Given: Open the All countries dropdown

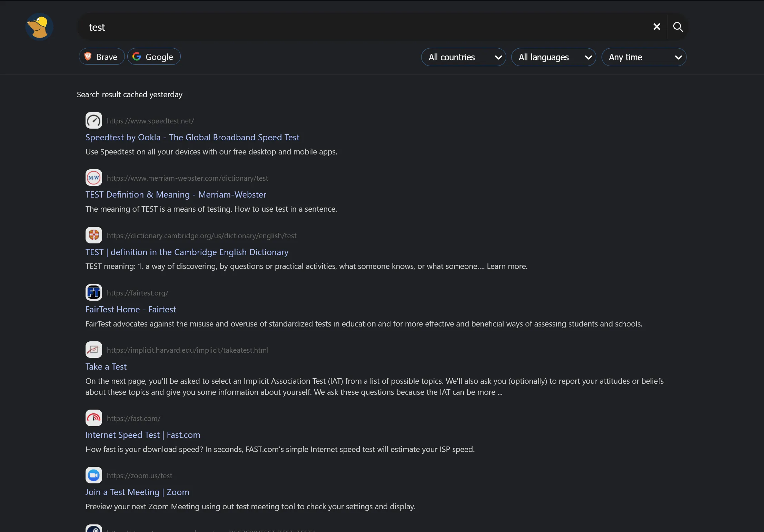Looking at the screenshot, I should (463, 57).
